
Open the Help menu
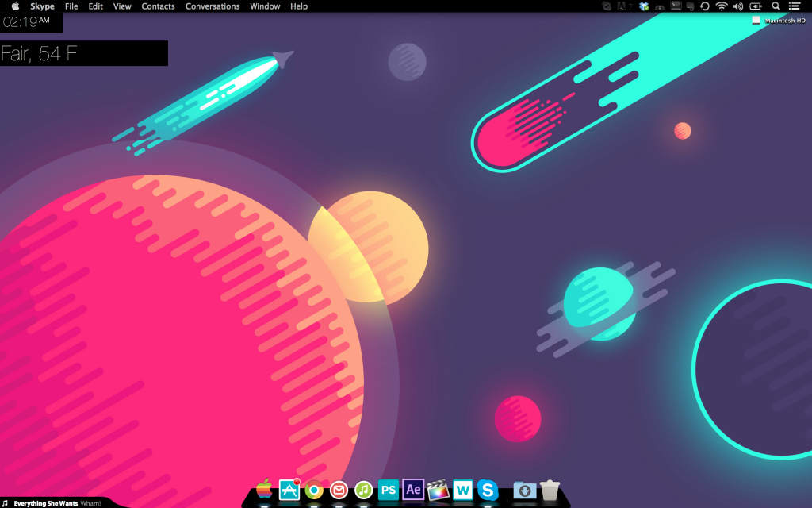click(299, 6)
